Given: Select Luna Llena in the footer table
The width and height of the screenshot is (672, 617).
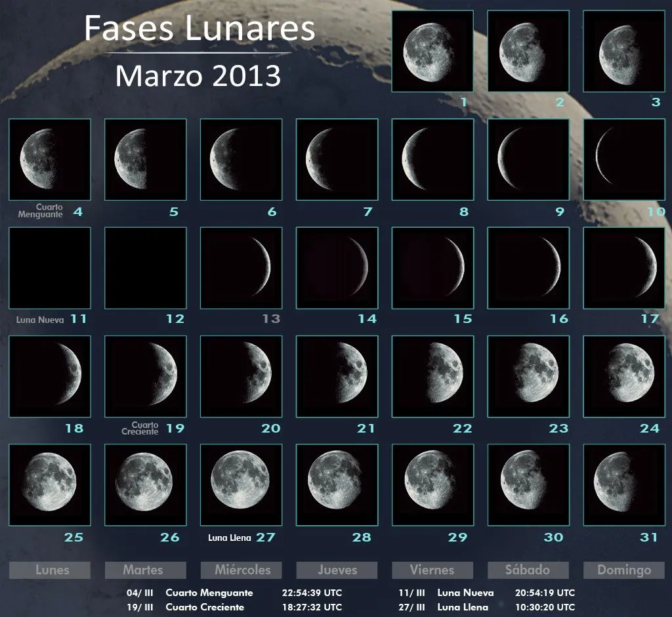Looking at the screenshot, I should [463, 607].
